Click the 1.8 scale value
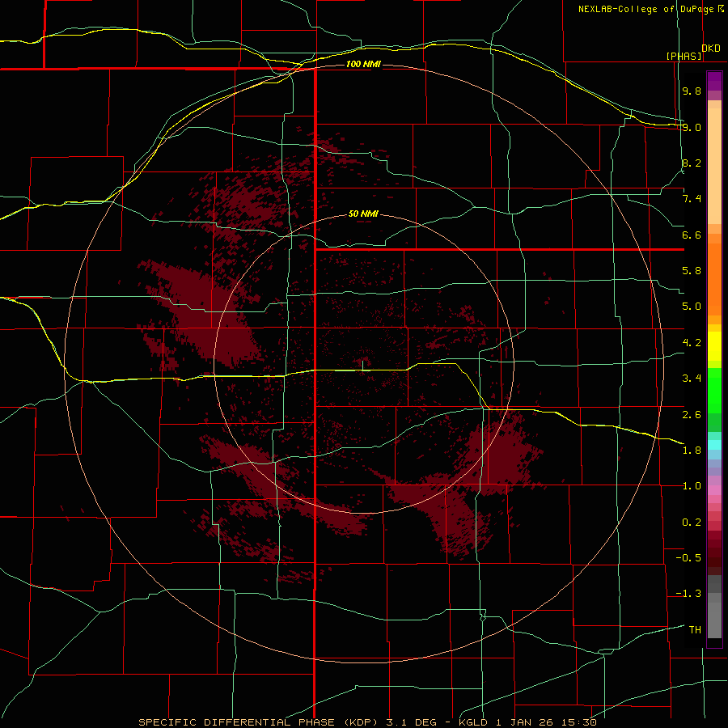Screen dimensions: 728x728 692,451
